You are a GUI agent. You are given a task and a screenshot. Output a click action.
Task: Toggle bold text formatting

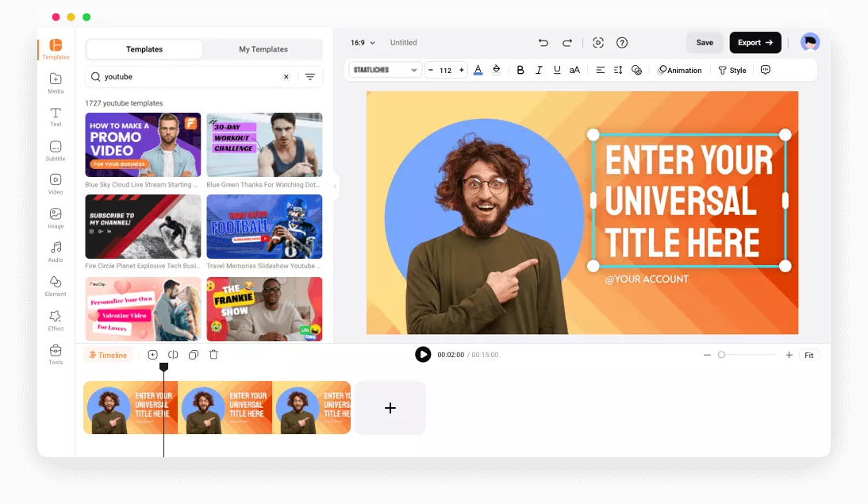pos(520,70)
